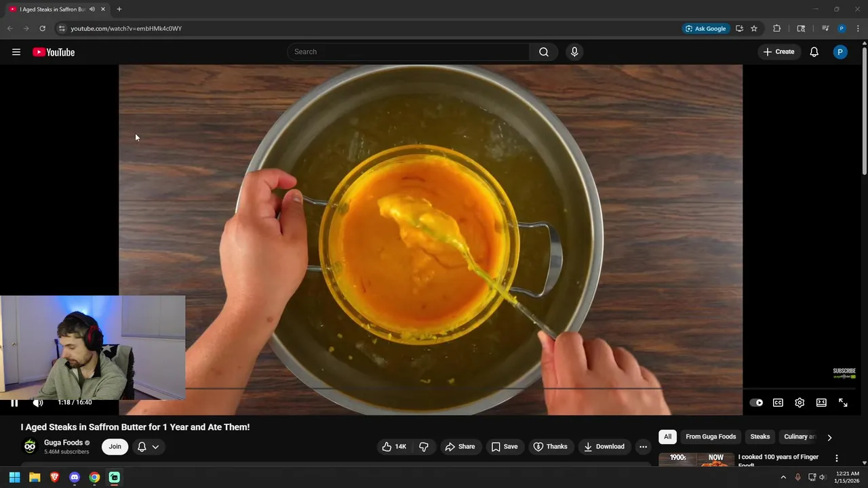The height and width of the screenshot is (488, 868).
Task: Open the video player settings gear
Action: coord(800,403)
